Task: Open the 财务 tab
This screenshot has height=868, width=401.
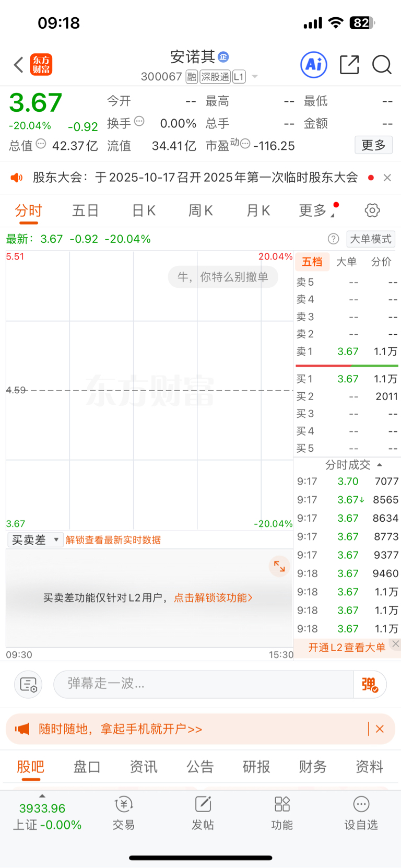Action: coord(313,767)
